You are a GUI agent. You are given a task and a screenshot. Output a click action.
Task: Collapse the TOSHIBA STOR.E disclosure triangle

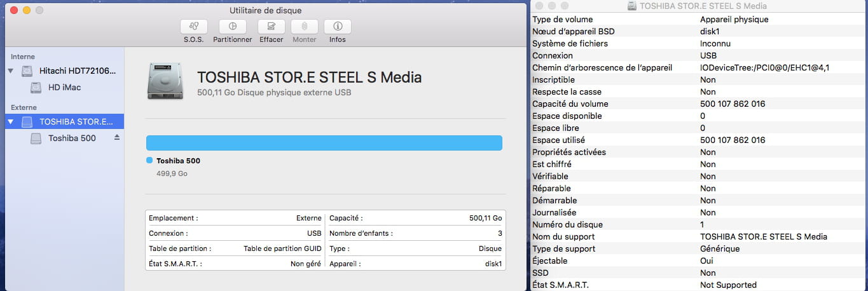(x=10, y=121)
